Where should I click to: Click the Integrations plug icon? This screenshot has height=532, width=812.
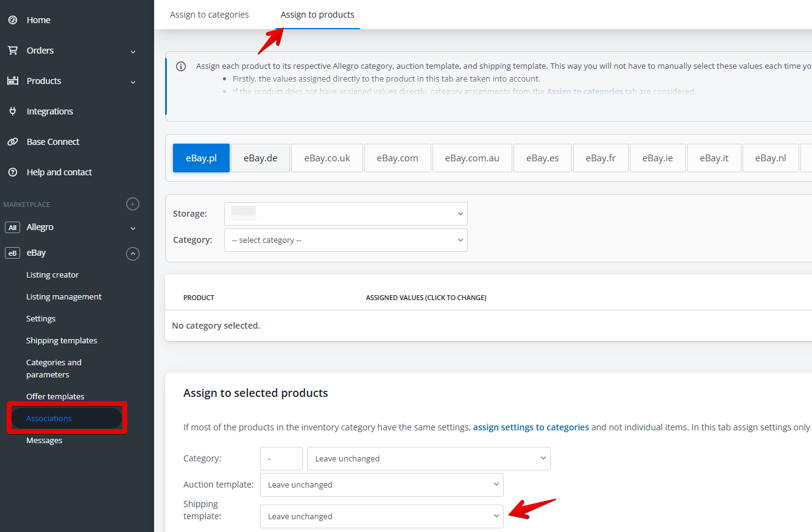coord(12,111)
